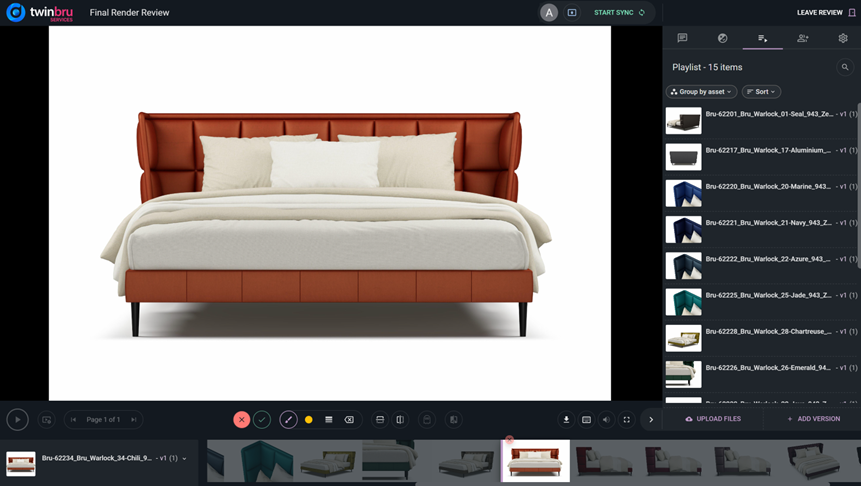Select Bru-62228 Warlock 28-Chartreuse item
The image size is (861, 486).
(761, 338)
